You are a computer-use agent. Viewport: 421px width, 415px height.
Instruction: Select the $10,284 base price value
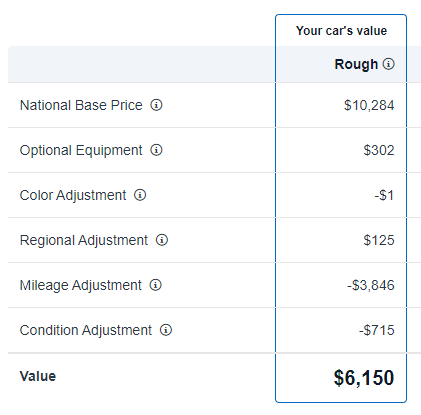tap(369, 105)
